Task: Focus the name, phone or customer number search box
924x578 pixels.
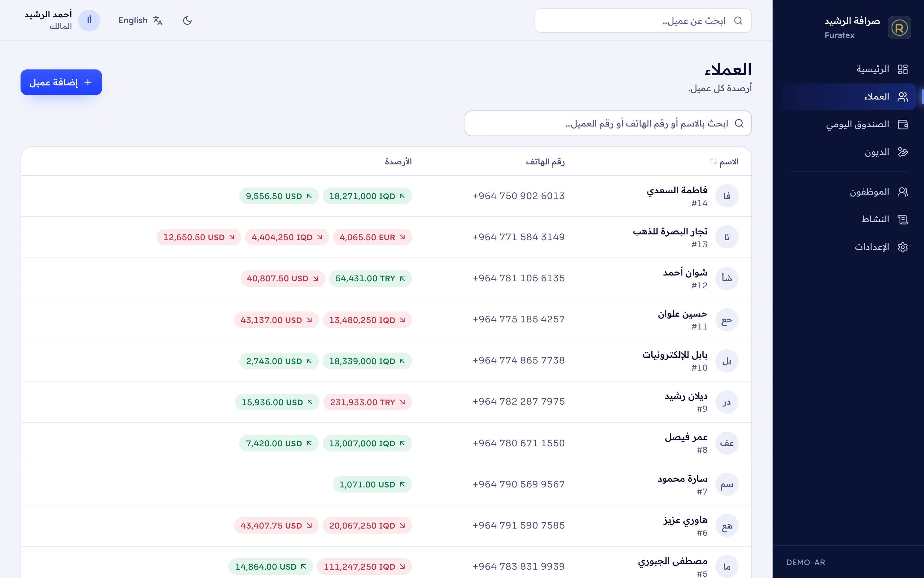Action: 608,124
